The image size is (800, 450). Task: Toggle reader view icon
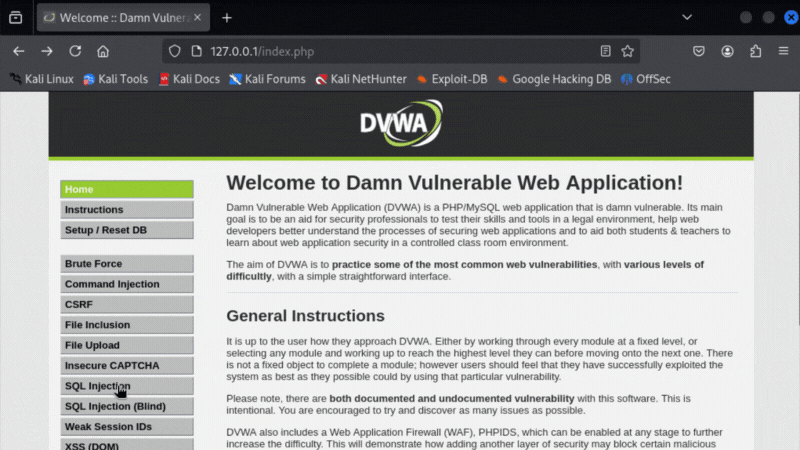(605, 51)
